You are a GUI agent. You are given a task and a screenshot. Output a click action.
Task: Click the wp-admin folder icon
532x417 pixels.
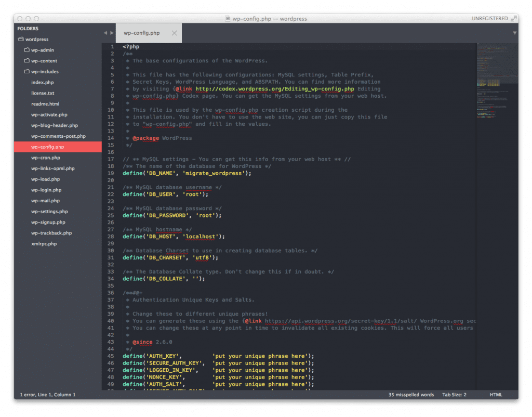[x=27, y=50]
